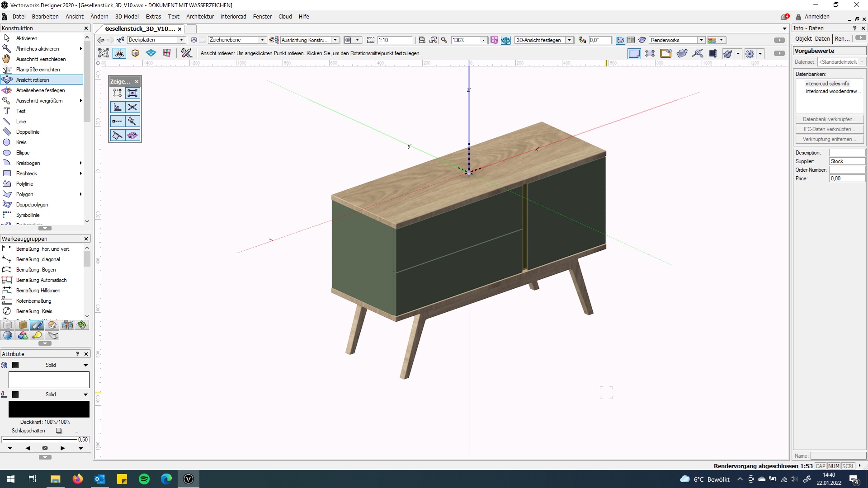Open the Ausrichtung Konstru... dropdown
The width and height of the screenshot is (868, 488).
tap(310, 40)
